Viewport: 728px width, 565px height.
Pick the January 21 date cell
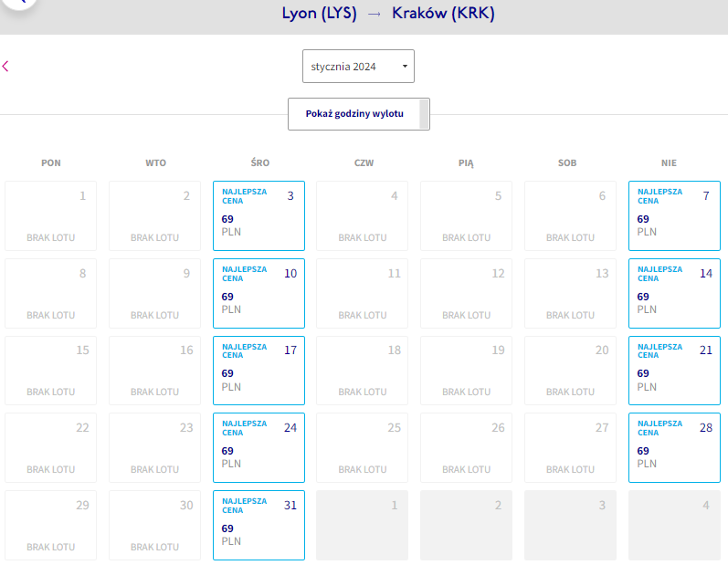click(x=674, y=371)
